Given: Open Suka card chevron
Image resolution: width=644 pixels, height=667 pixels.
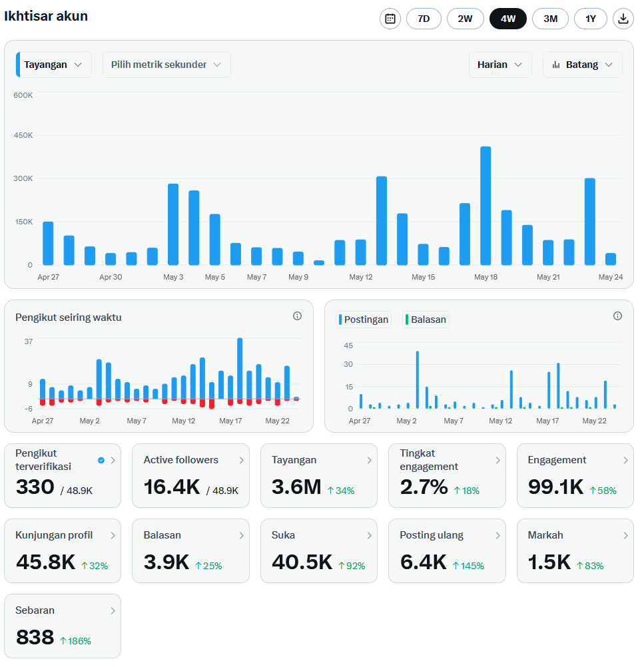Looking at the screenshot, I should point(370,536).
